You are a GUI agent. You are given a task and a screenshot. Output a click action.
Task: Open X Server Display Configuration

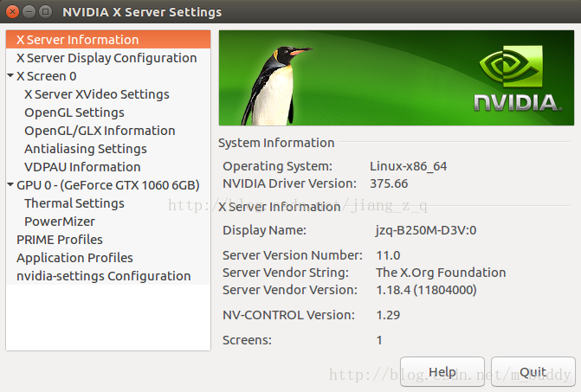click(x=107, y=58)
